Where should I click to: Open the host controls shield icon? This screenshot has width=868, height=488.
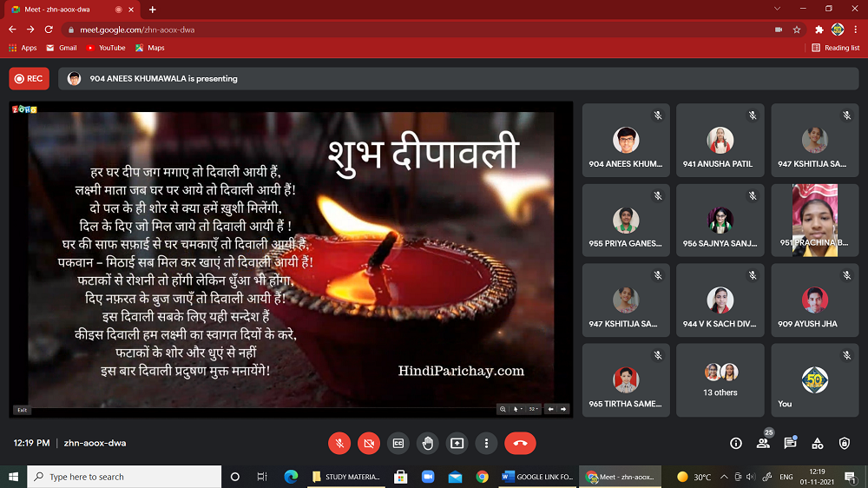coord(845,443)
